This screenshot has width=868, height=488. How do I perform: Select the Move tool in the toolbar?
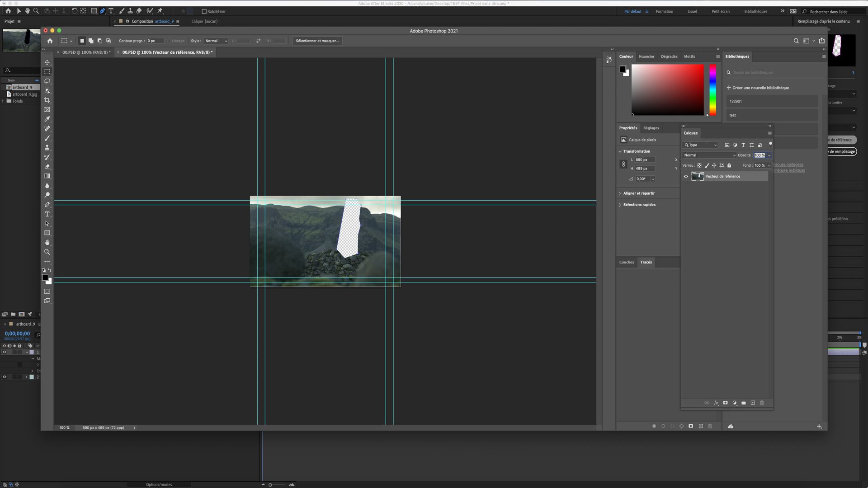(47, 63)
